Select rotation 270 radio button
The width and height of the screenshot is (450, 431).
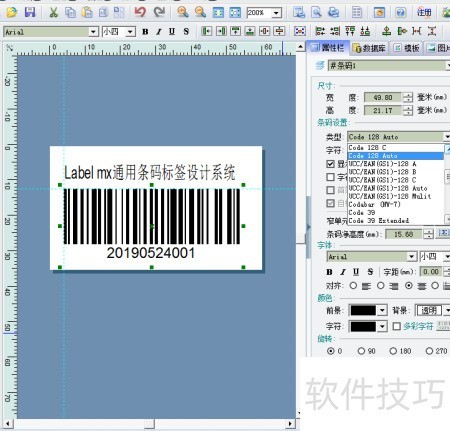coord(429,351)
